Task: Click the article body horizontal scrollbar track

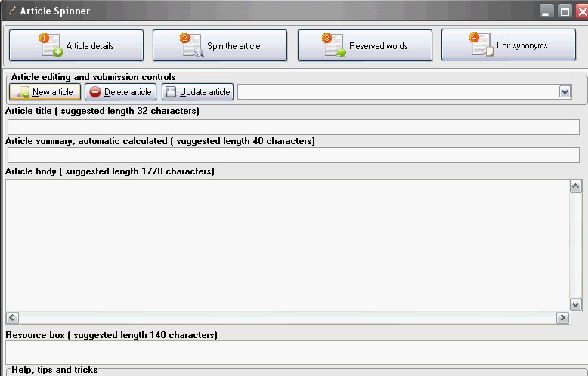Action: tap(287, 318)
